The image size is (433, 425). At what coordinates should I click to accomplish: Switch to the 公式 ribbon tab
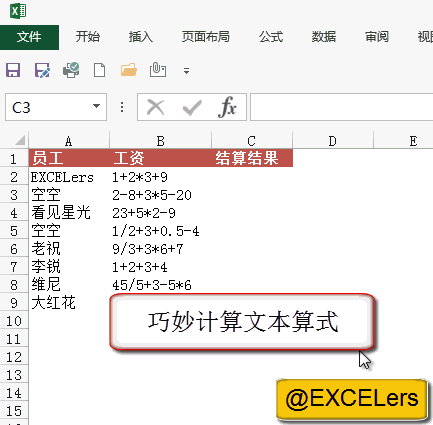tap(271, 37)
